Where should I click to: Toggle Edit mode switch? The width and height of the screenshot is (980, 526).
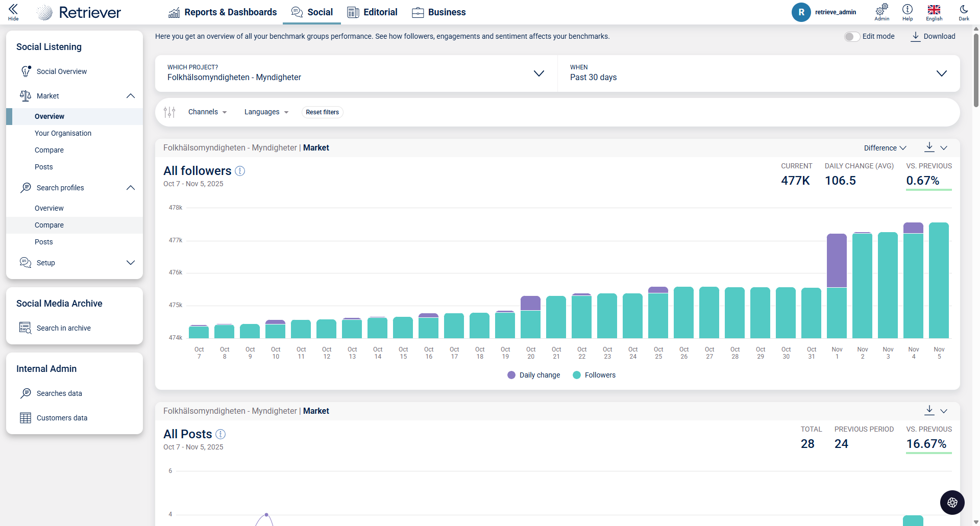pyautogui.click(x=851, y=37)
